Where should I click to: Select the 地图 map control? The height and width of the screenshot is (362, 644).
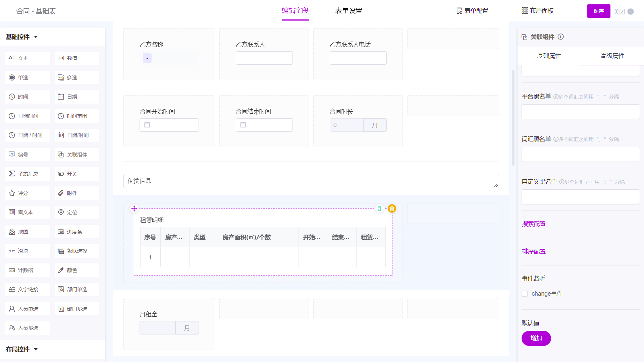pyautogui.click(x=28, y=232)
